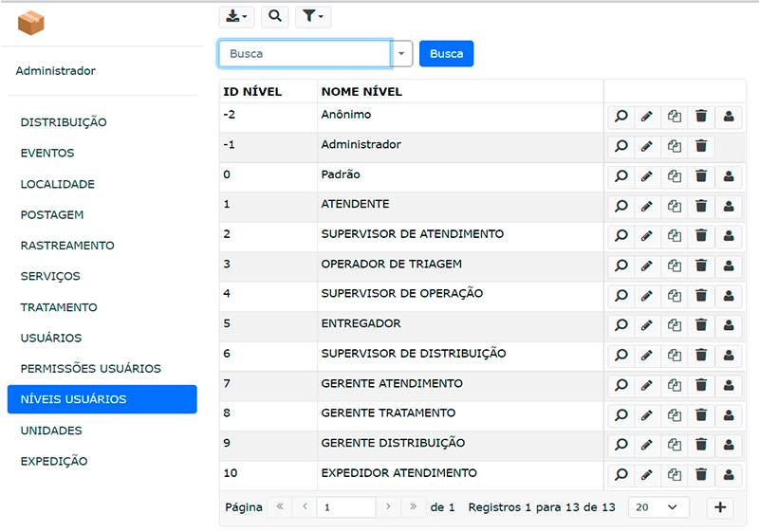Delete the ATENDENTE level row

(x=701, y=206)
